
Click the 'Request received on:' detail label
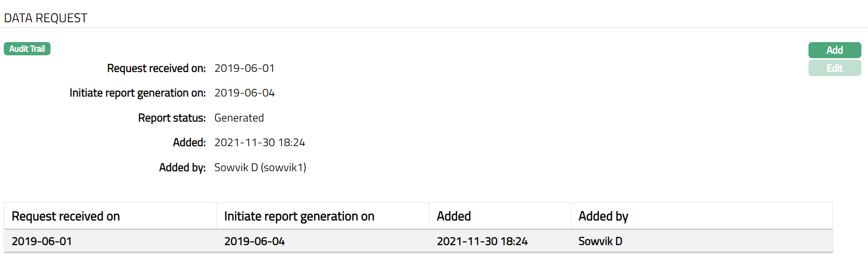[156, 68]
